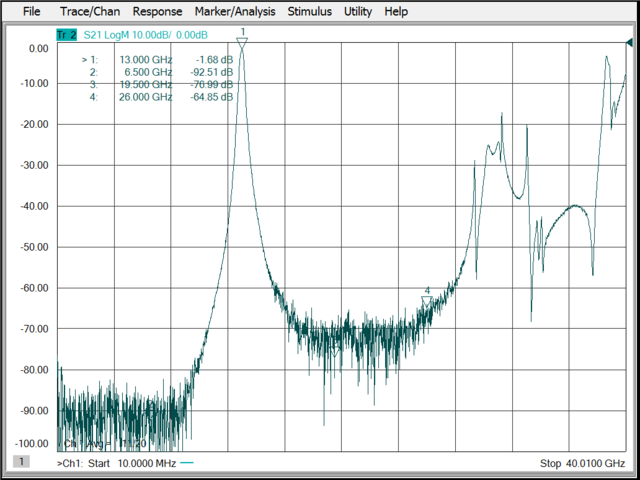Screen dimensions: 640x480
Task: Select marker 4 triangle on the trace
Action: [427, 301]
